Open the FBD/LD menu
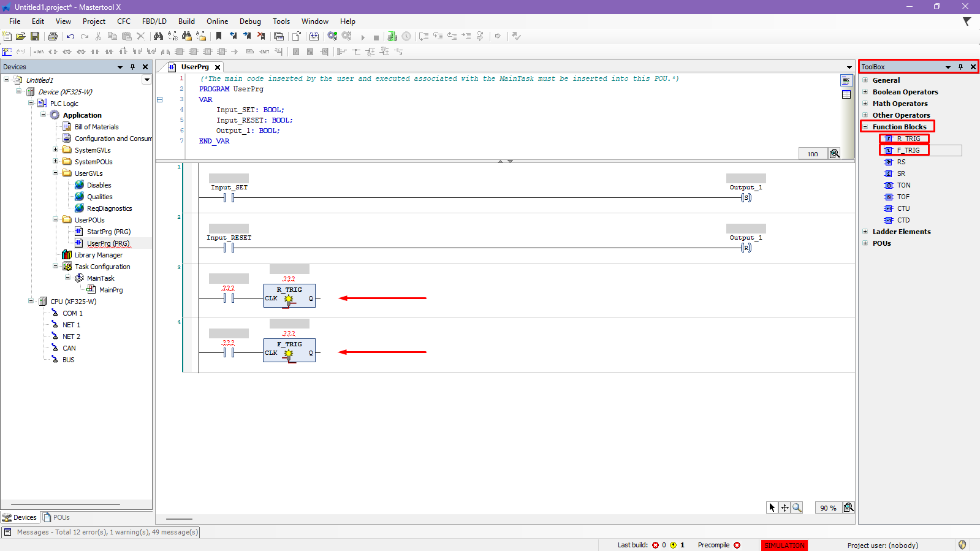 (x=154, y=21)
